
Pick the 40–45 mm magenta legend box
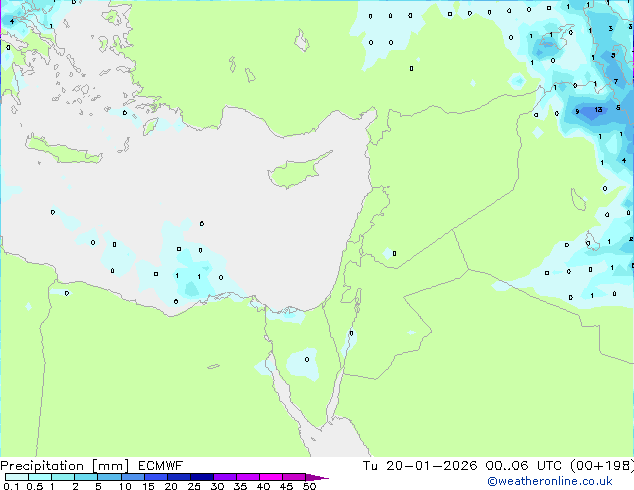(271, 477)
